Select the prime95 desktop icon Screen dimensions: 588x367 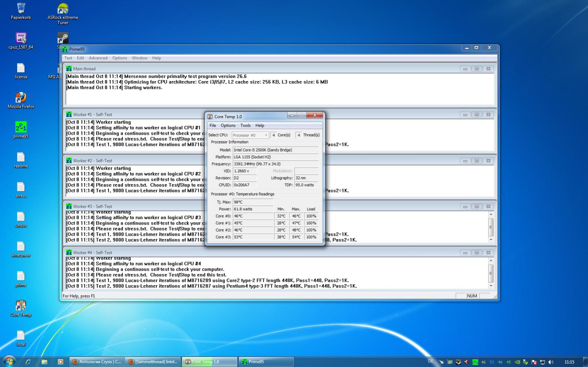[21, 127]
